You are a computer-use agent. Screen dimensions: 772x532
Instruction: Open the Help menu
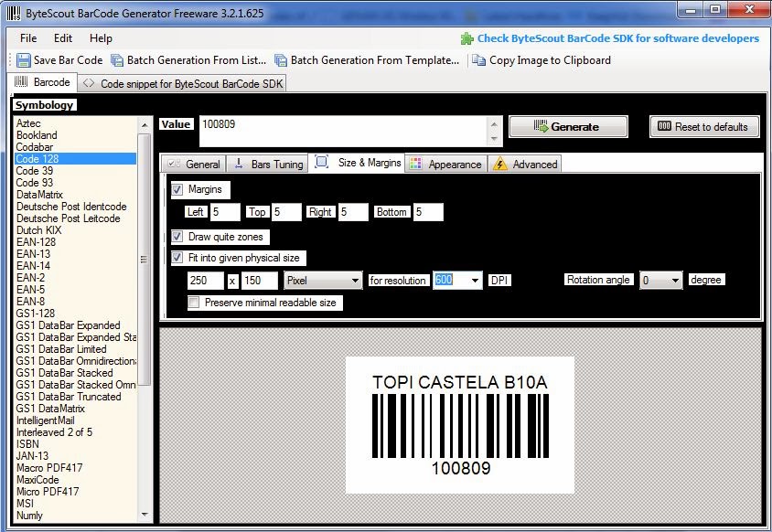[101, 38]
